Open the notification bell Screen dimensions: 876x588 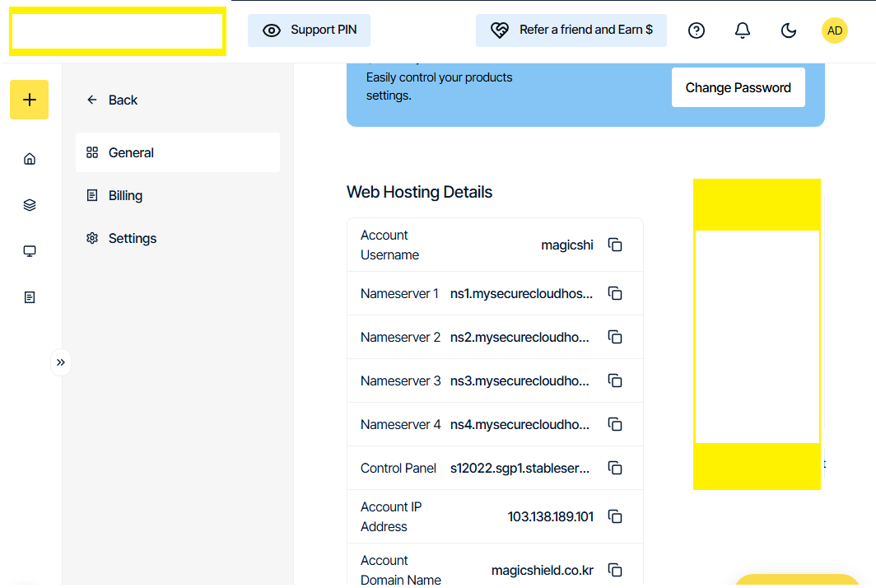pyautogui.click(x=742, y=30)
